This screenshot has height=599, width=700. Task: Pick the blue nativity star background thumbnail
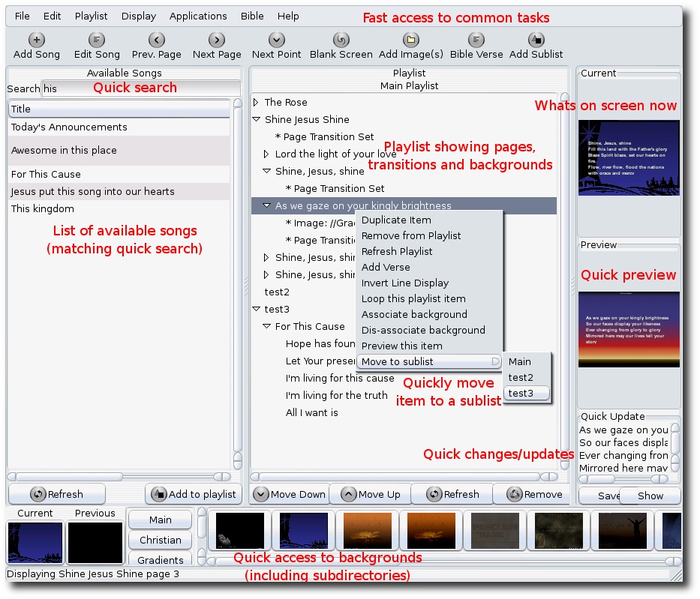pyautogui.click(x=304, y=531)
